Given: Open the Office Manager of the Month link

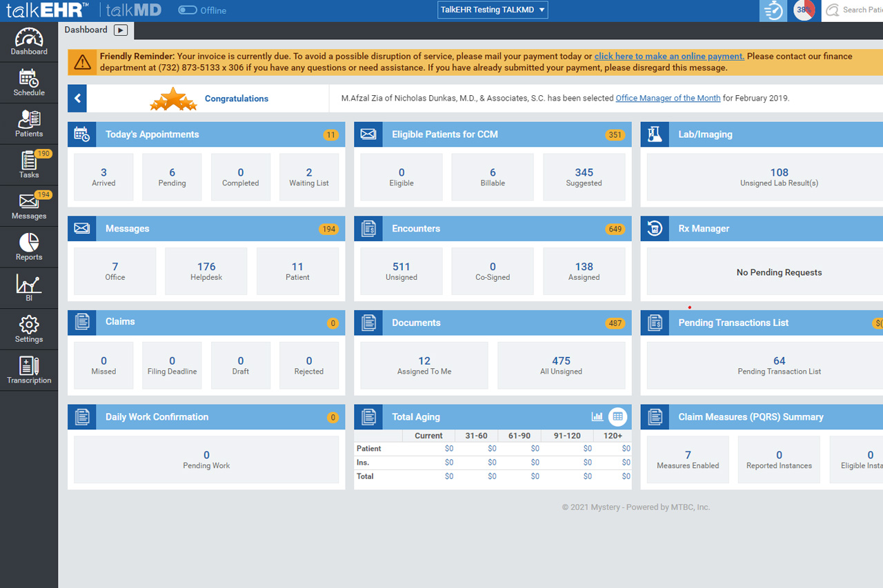Looking at the screenshot, I should click(x=668, y=99).
